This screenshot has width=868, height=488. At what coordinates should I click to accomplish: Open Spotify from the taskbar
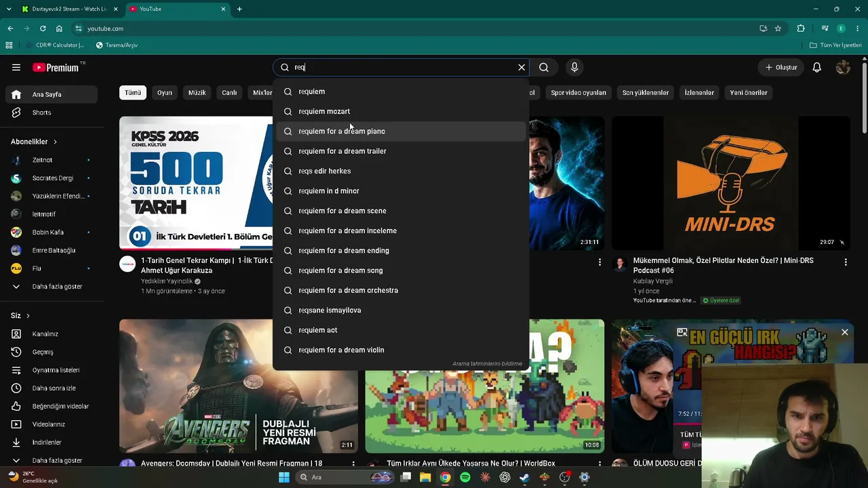coord(465,477)
